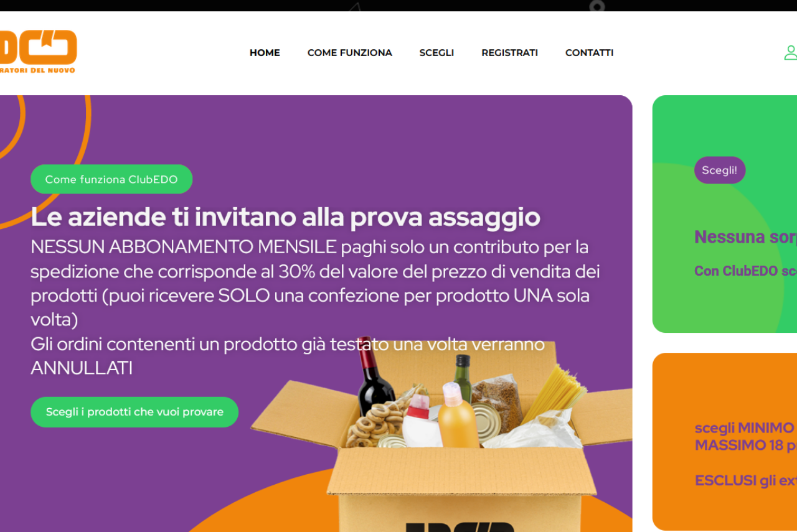Click the Nessuna sorpresa heading on green card
Viewport: 797px width, 532px height.
(745, 237)
